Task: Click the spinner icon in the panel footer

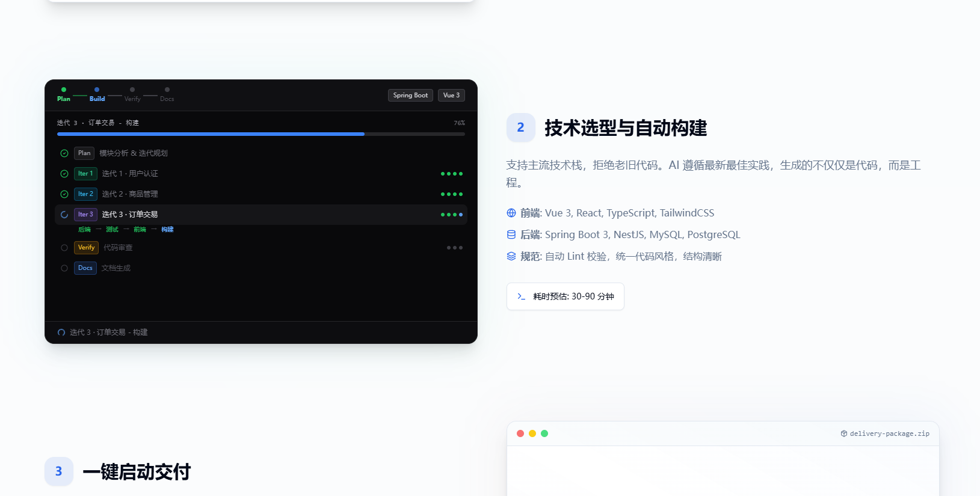Action: coord(61,332)
